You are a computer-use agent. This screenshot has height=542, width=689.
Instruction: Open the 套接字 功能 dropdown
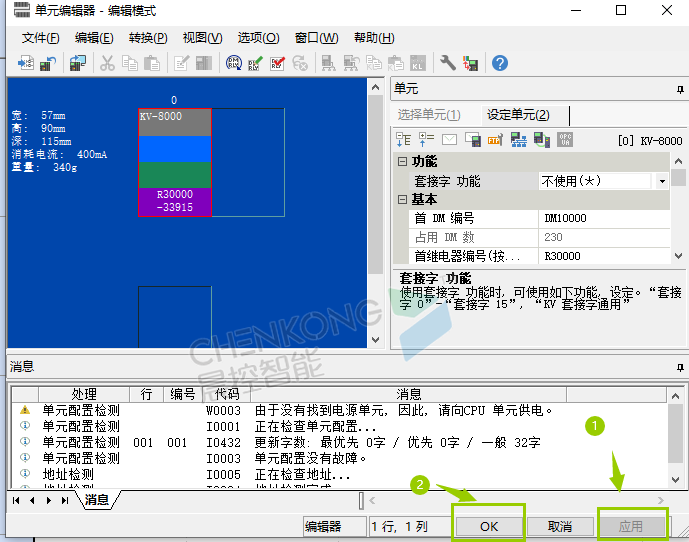coord(662,181)
